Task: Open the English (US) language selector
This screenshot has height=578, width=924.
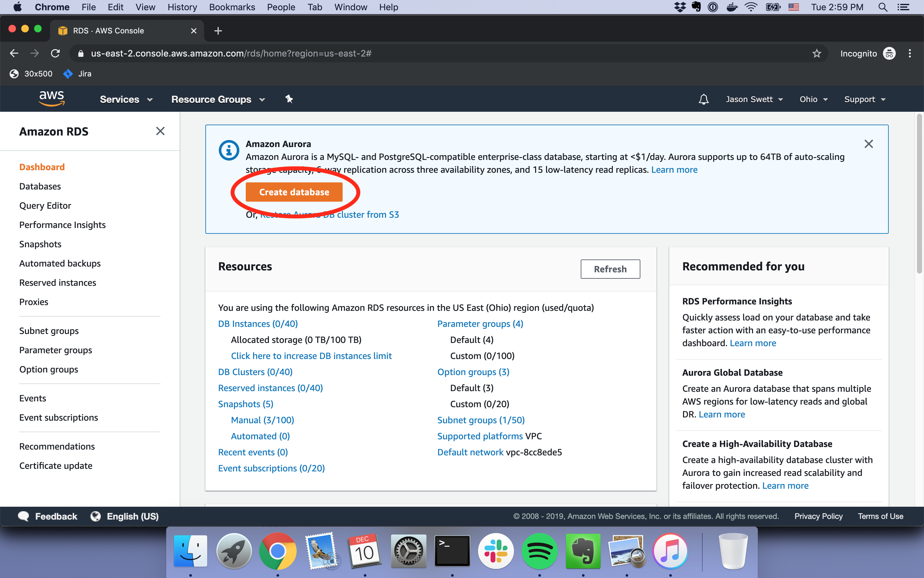Action: pos(124,516)
